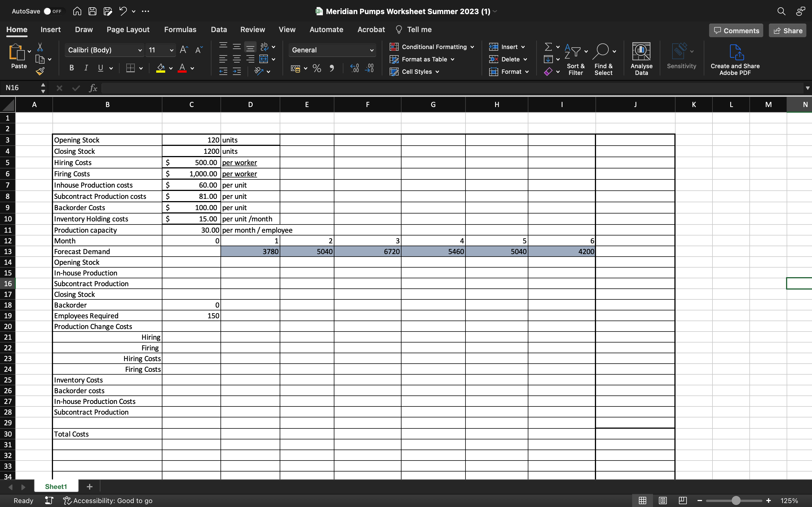Click the AutoSum sigma icon
Screen dimensions: 812x507
[x=548, y=46]
